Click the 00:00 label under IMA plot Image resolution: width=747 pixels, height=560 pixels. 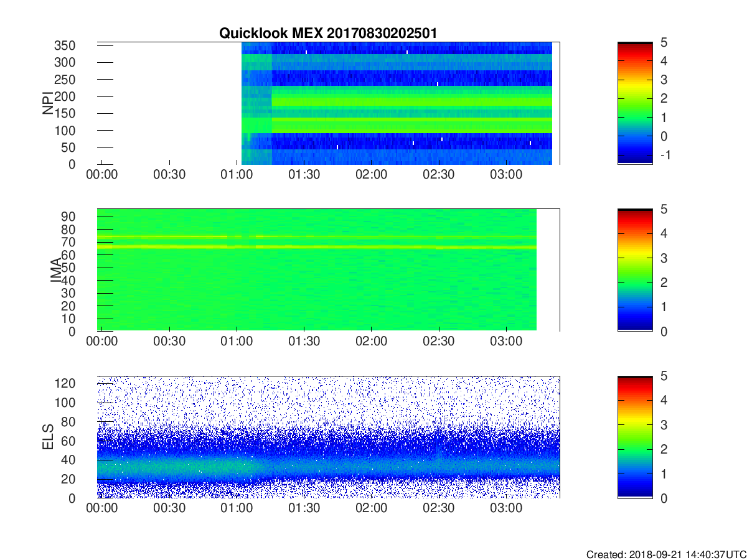click(x=102, y=342)
